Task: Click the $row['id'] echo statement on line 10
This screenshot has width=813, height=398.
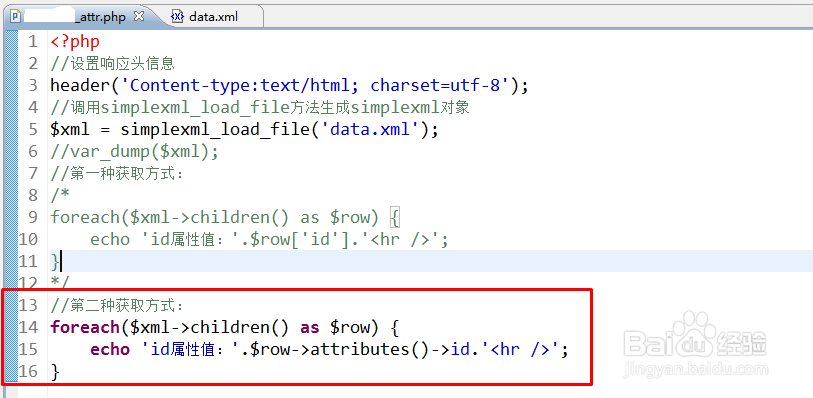Action: [x=269, y=239]
